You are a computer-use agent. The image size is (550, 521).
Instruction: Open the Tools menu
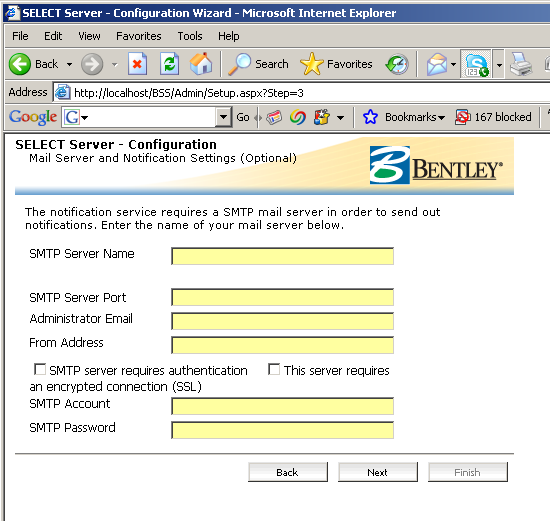point(190,36)
